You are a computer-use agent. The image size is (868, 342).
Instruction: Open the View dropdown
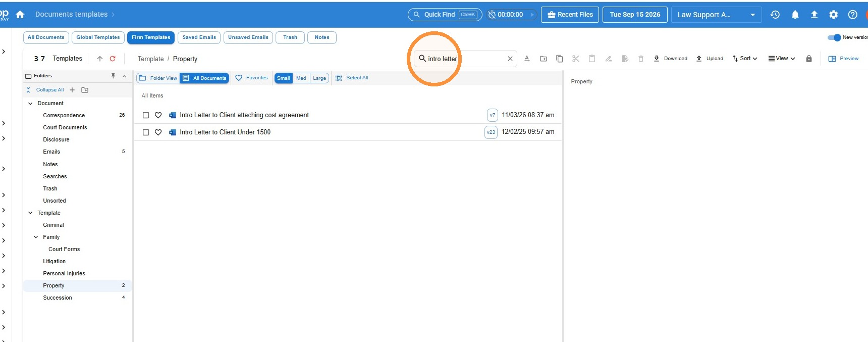782,59
